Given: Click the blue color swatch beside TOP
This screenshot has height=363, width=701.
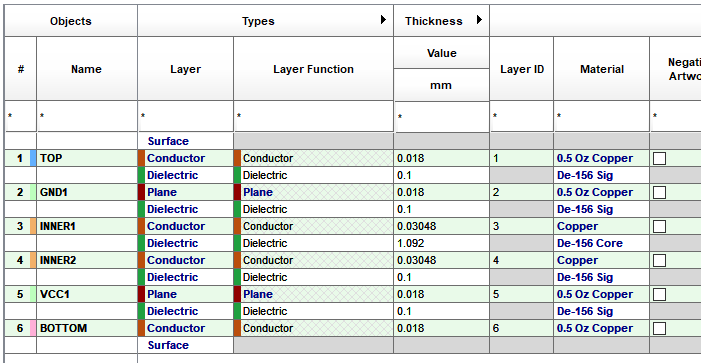Looking at the screenshot, I should tap(33, 158).
